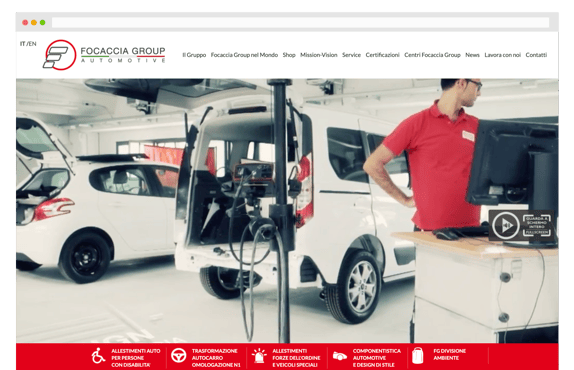This screenshot has width=574, height=370.
Task: Click the Focaccia Group Automotive logo
Action: coord(104,55)
